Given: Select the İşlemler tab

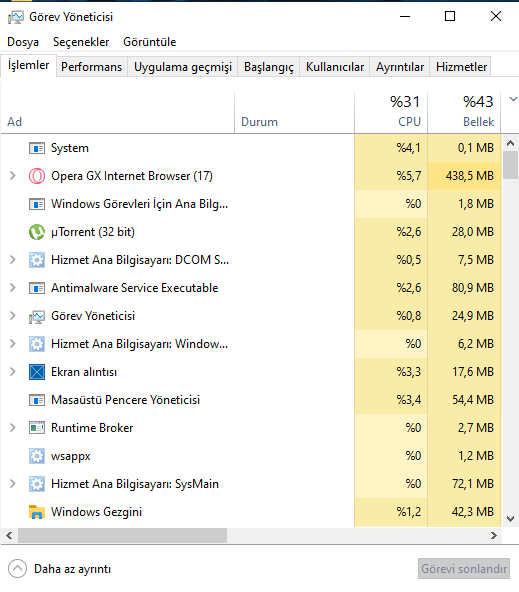Looking at the screenshot, I should point(29,65).
